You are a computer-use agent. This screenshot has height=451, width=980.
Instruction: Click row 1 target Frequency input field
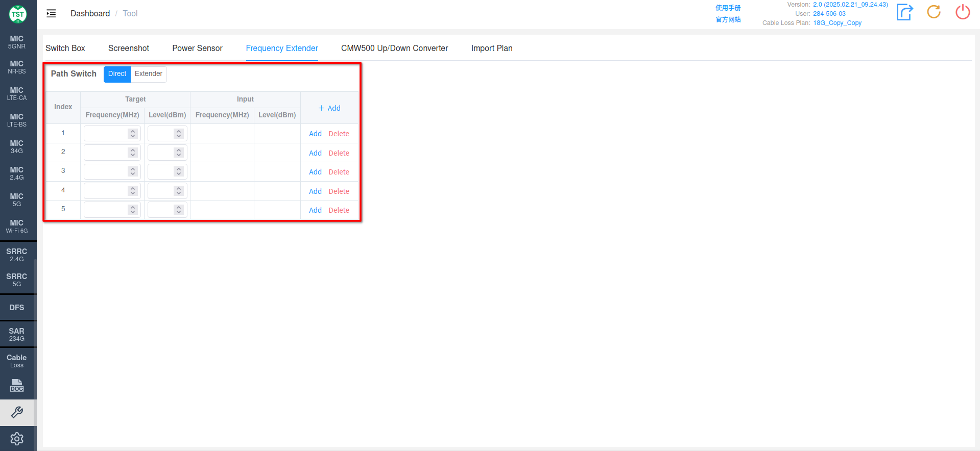(x=112, y=134)
